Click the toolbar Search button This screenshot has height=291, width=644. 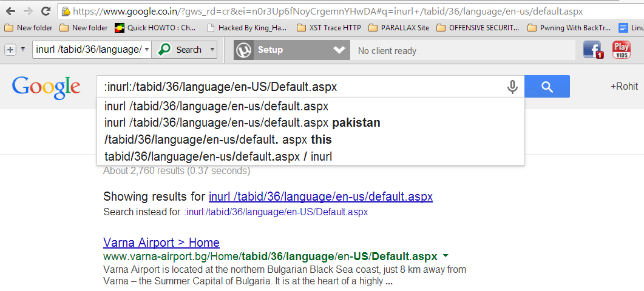[x=180, y=50]
